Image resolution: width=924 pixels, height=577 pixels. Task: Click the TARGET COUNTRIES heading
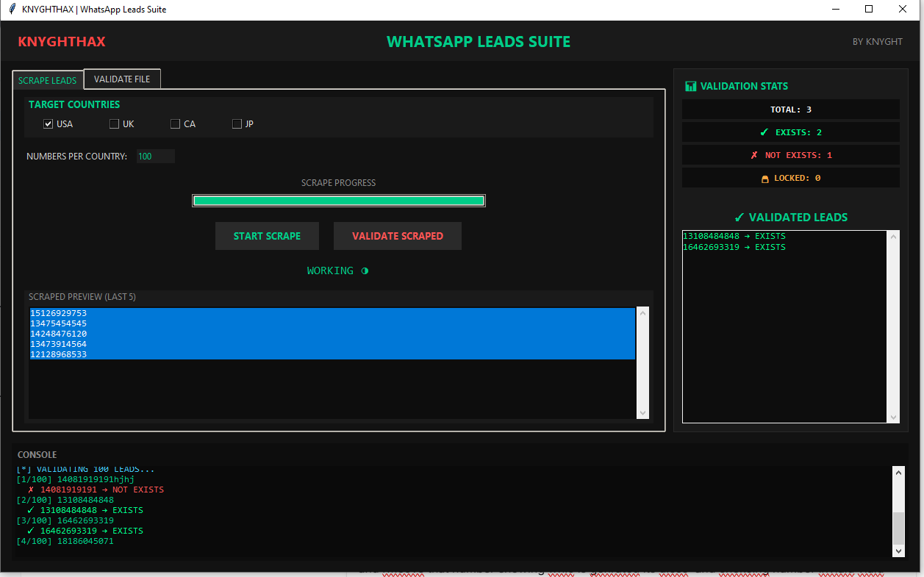(74, 105)
